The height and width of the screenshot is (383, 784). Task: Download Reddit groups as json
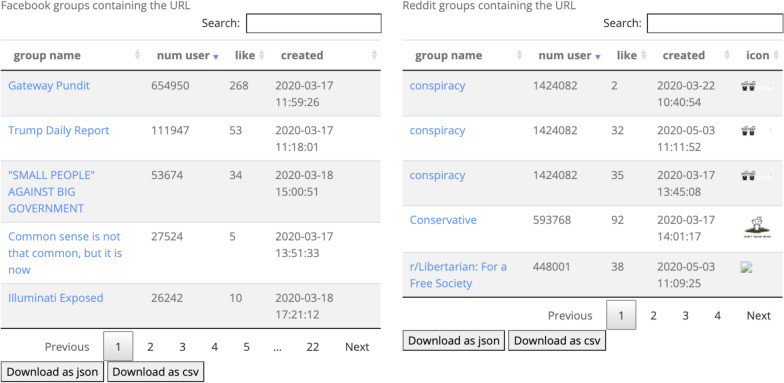click(454, 340)
